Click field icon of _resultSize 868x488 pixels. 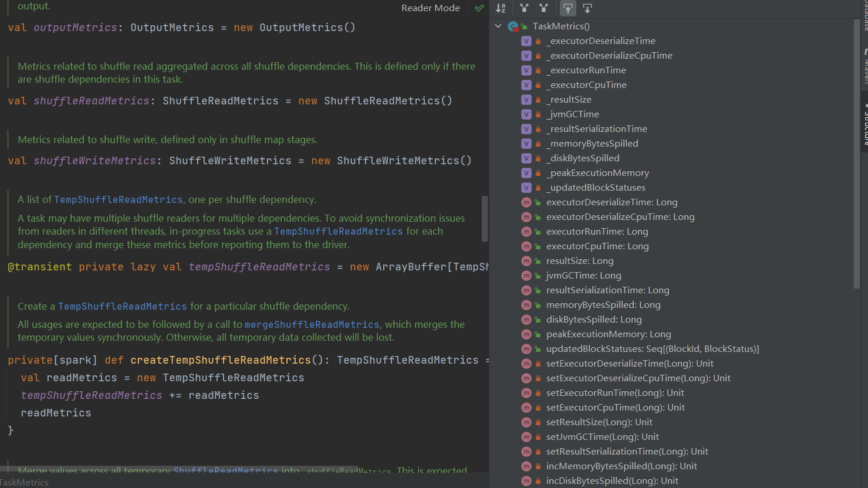coord(526,100)
